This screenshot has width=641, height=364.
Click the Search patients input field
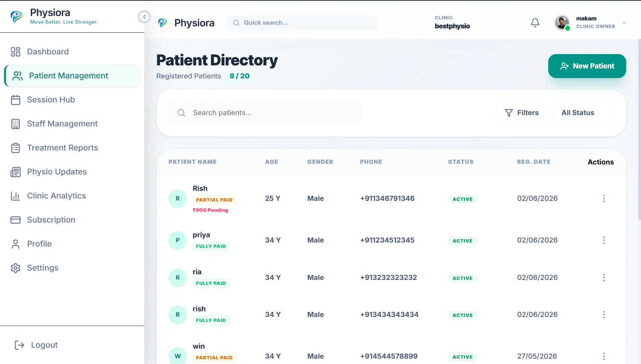265,113
